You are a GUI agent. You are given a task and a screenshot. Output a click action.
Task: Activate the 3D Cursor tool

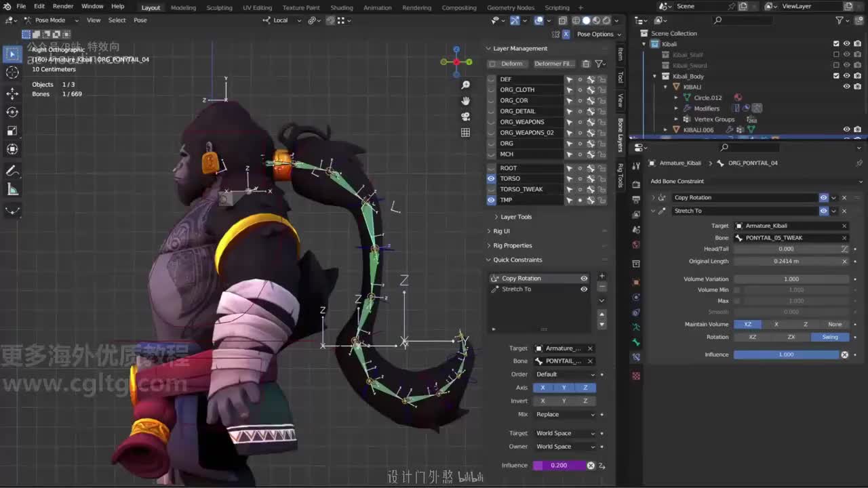[12, 73]
